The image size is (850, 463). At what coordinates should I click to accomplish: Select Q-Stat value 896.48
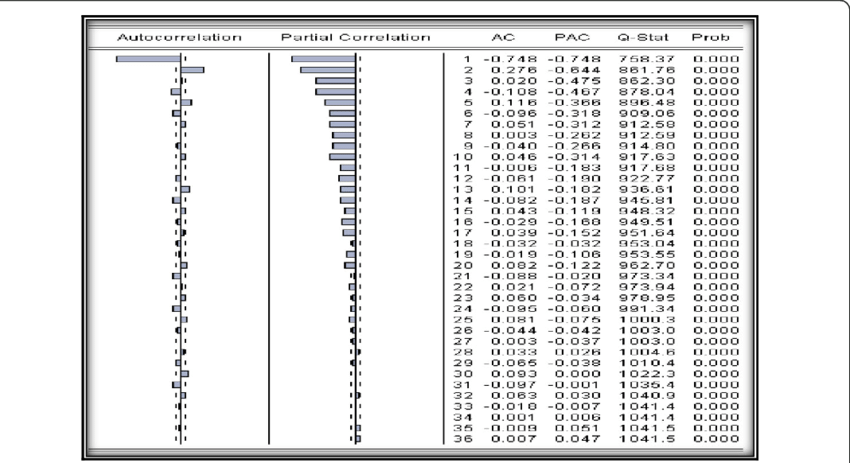point(647,102)
